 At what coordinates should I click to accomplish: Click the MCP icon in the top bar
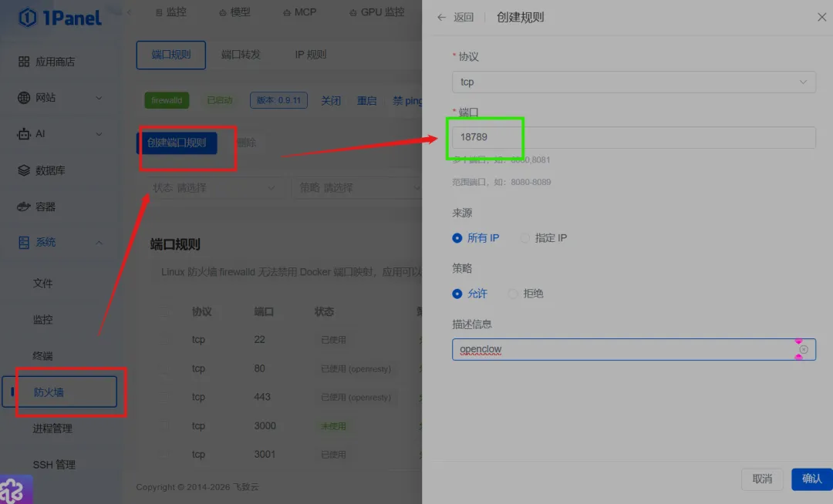300,12
